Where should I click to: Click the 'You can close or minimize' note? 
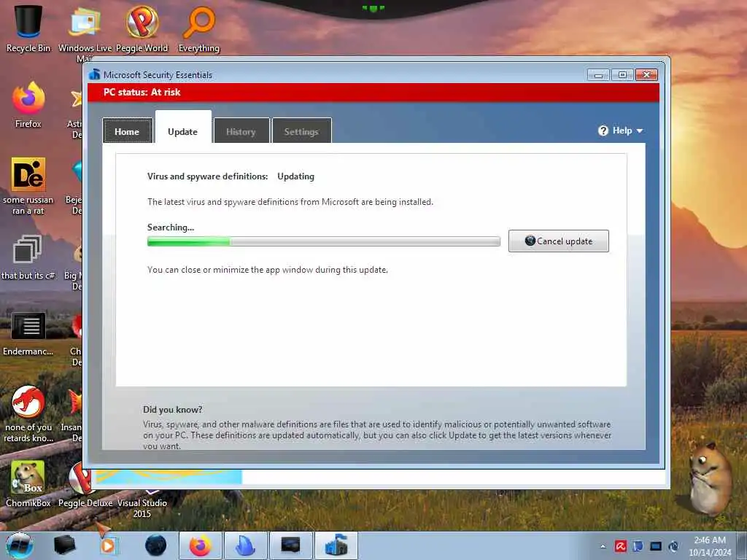(x=267, y=270)
